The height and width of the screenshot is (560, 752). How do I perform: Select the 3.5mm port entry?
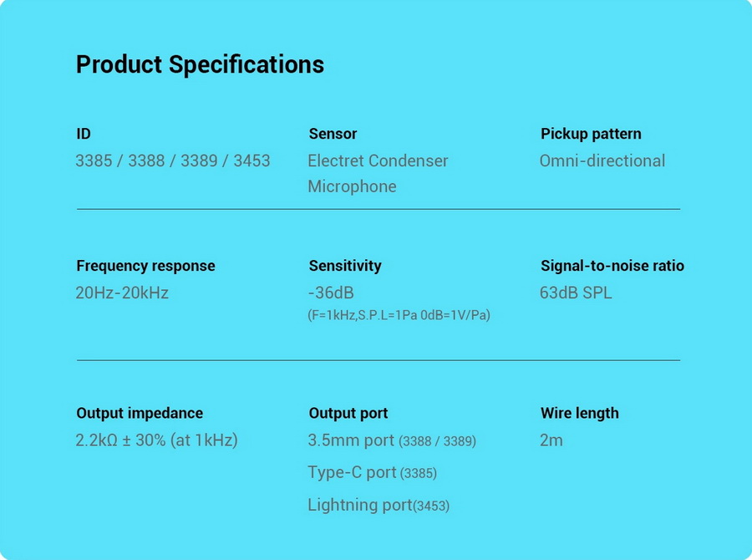click(392, 440)
